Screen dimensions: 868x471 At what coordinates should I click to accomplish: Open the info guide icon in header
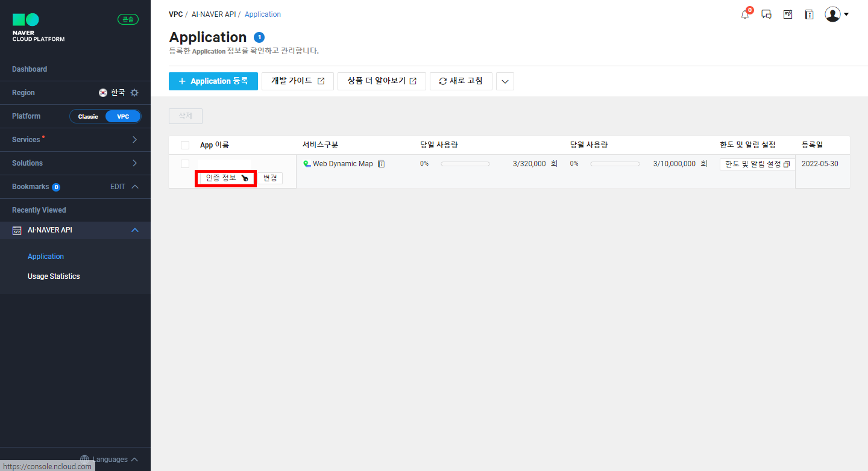810,14
